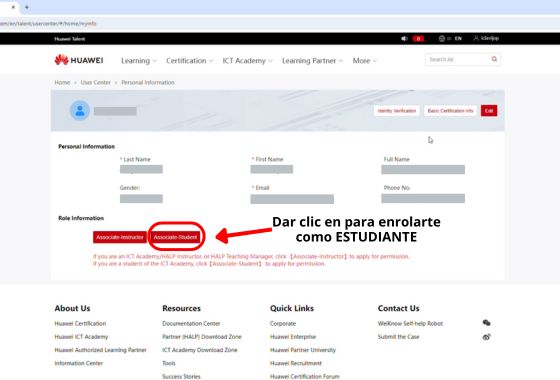
Task: Open Huawei Certification Forum link
Action: pos(305,376)
